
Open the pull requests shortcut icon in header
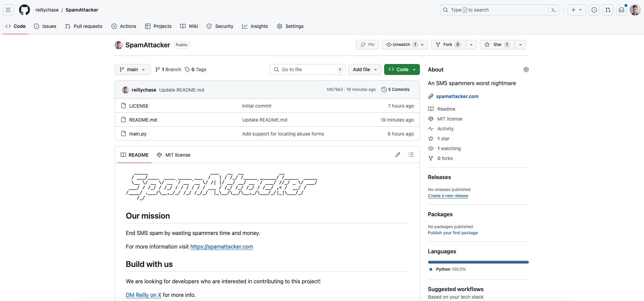click(608, 10)
